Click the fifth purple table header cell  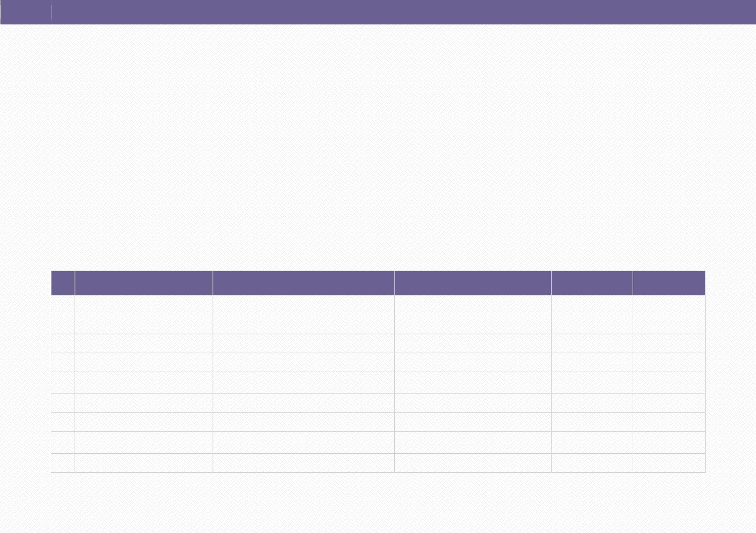(x=592, y=283)
